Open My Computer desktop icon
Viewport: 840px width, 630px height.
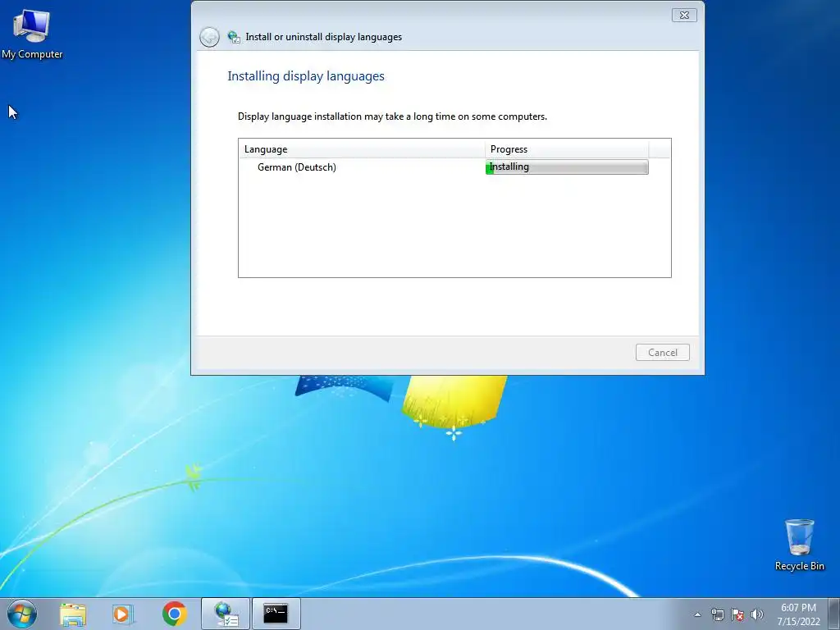point(32,34)
